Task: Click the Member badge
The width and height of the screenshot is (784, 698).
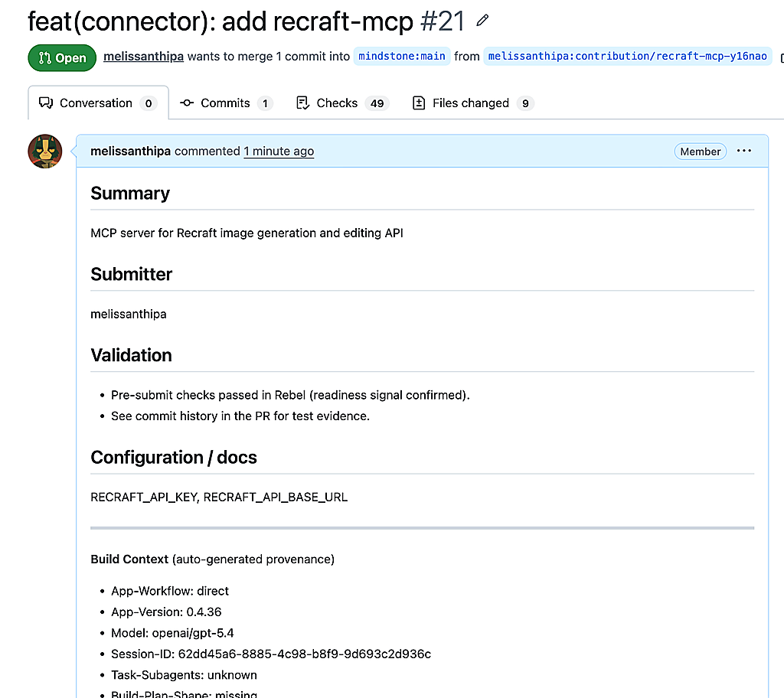Action: coord(700,152)
